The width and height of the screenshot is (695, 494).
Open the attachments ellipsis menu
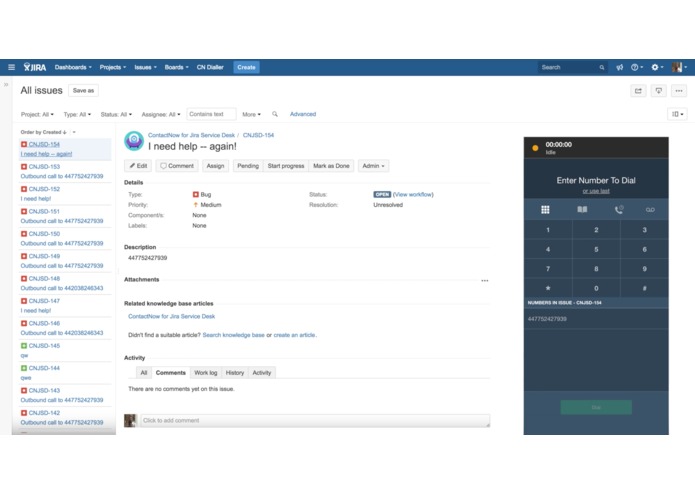point(484,280)
